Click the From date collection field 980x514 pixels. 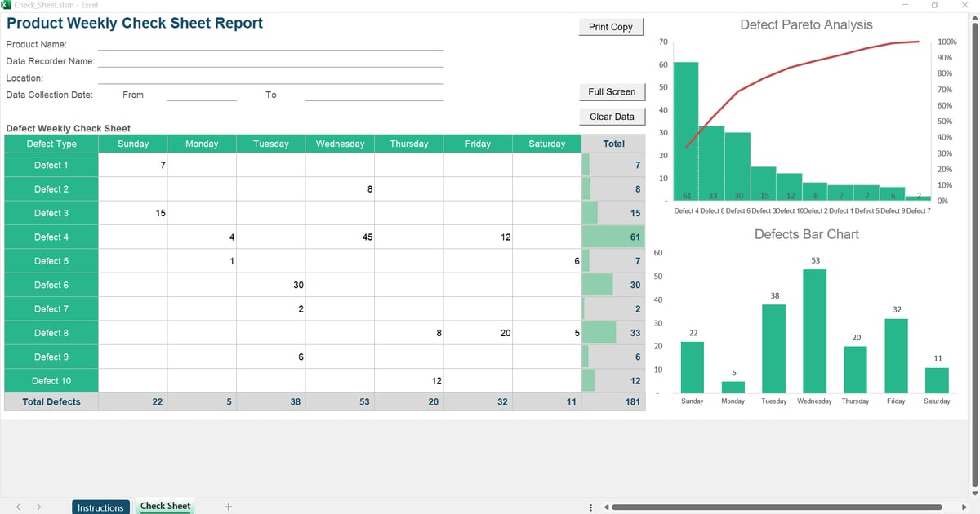click(200, 95)
